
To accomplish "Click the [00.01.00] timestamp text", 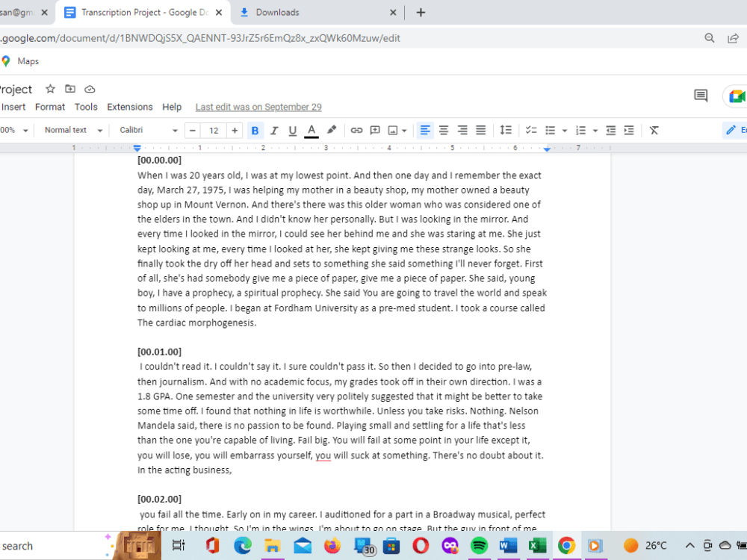I will pyautogui.click(x=159, y=352).
